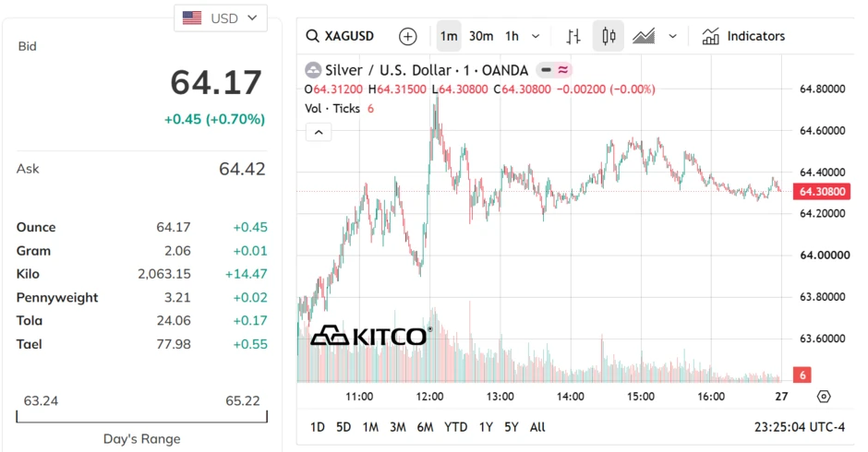
Task: Click the symbol search magnifier icon
Action: [312, 36]
